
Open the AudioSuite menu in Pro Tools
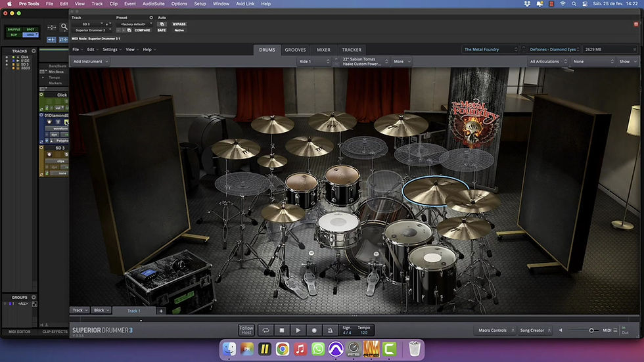tap(153, 4)
